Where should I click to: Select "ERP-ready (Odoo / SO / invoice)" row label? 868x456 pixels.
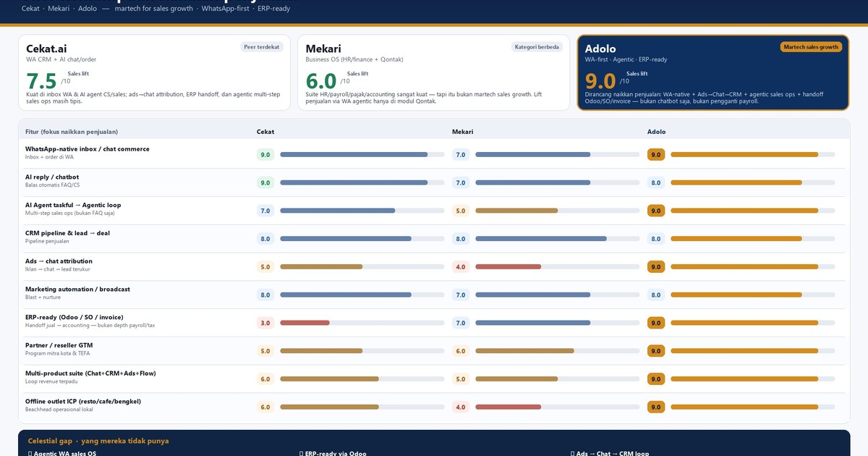tap(75, 317)
